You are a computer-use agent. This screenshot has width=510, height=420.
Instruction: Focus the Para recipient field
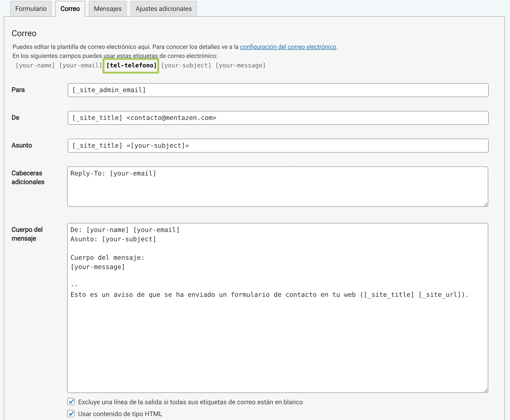[x=278, y=90]
